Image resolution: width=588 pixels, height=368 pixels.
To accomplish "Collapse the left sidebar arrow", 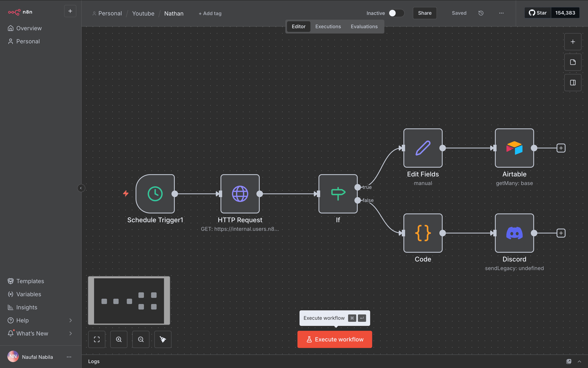I will coord(81,188).
